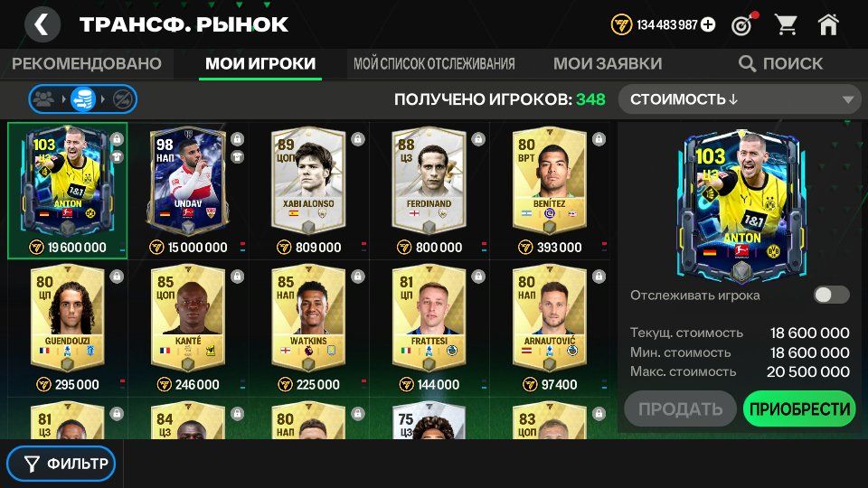Select the coins stack filter toggle
This screenshot has height=488, width=868.
point(82,99)
